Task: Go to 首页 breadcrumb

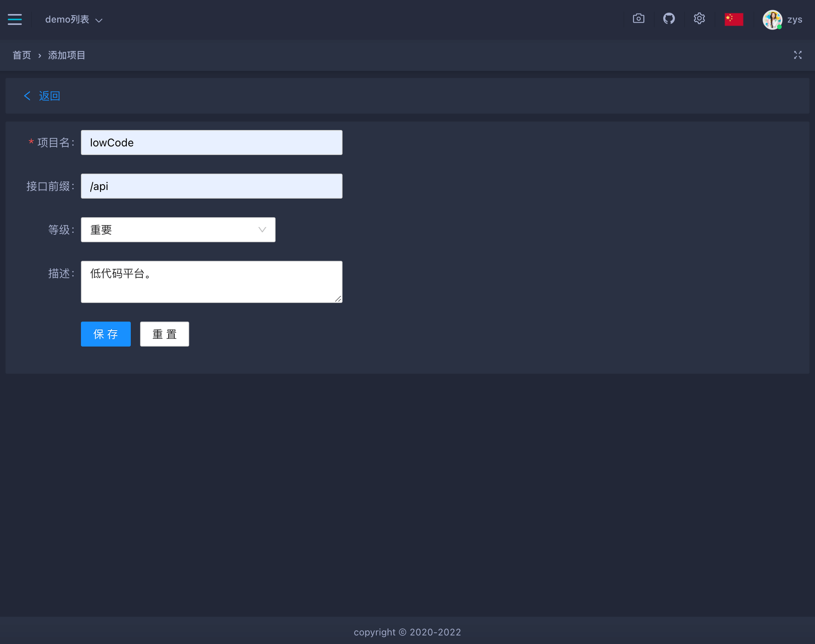Action: pos(22,55)
